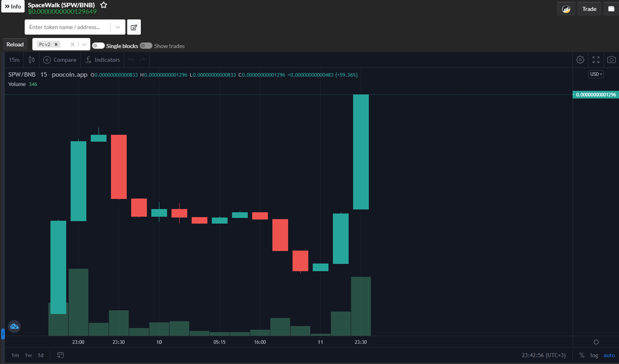
Task: Open the wallet icon button
Action: 611,9
